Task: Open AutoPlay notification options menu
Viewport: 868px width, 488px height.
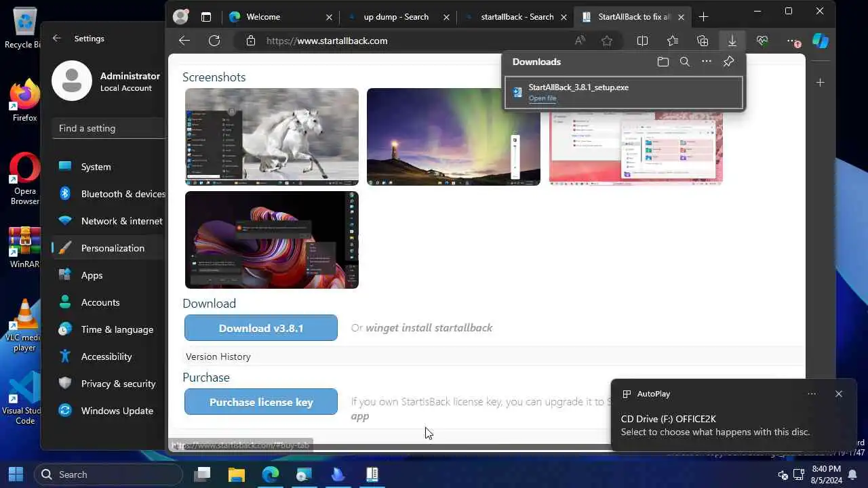Action: pos(812,394)
